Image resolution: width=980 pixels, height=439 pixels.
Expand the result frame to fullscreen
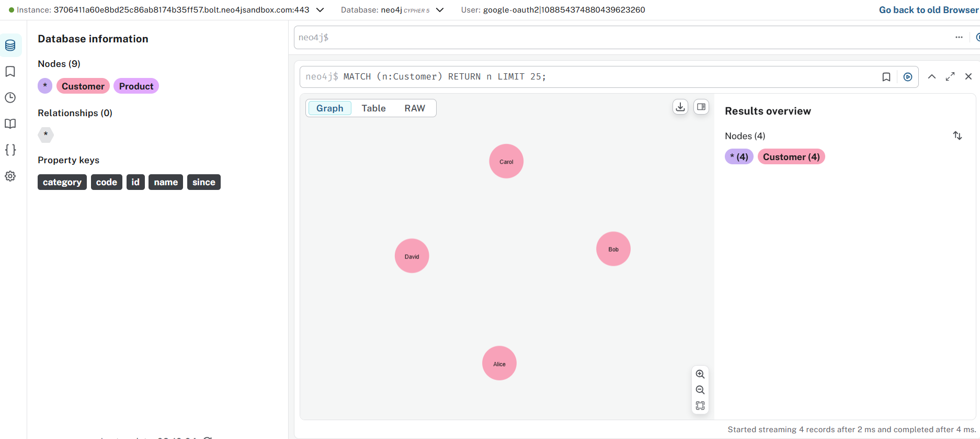[x=950, y=76]
